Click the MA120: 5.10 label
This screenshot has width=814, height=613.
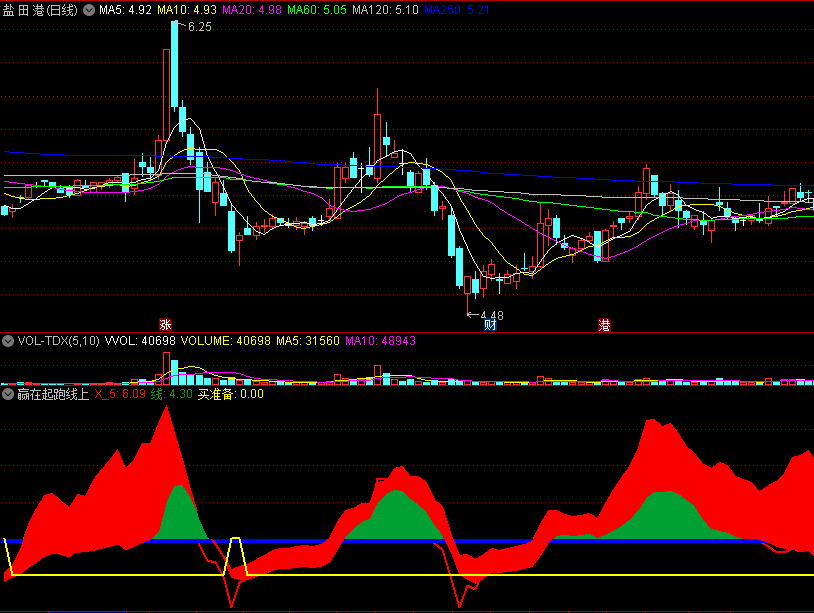pos(385,10)
